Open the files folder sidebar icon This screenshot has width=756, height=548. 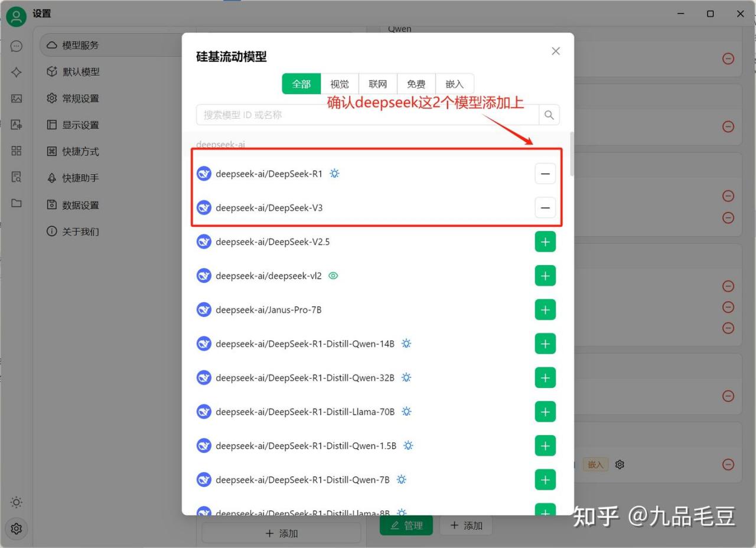tap(17, 203)
